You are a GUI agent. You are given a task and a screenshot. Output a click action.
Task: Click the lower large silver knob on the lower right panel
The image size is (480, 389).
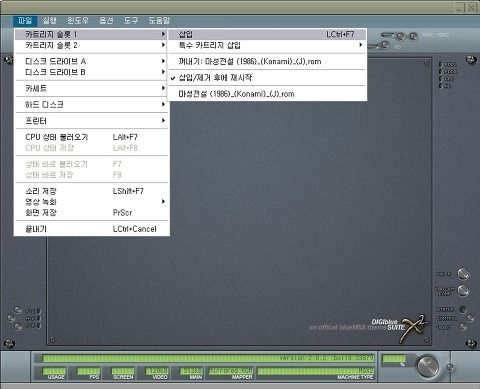(x=463, y=291)
